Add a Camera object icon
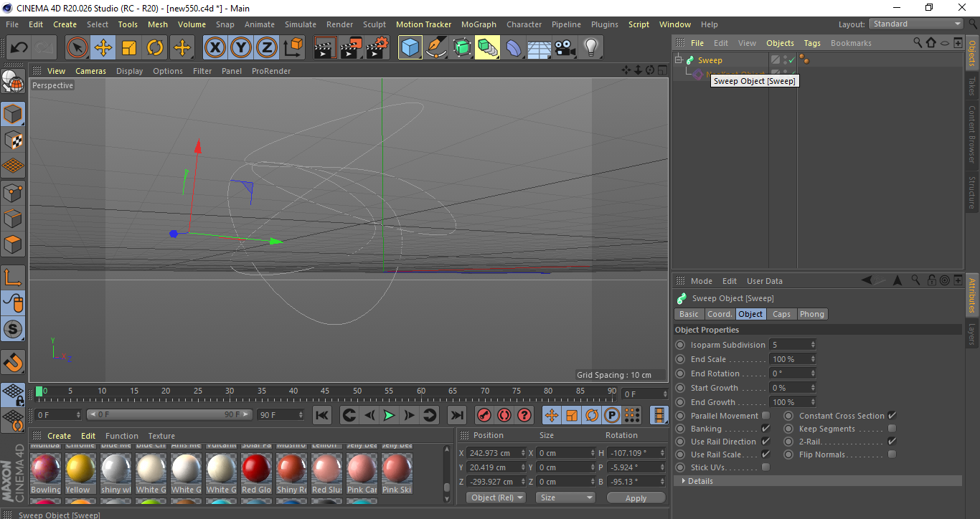980x519 pixels. 565,48
